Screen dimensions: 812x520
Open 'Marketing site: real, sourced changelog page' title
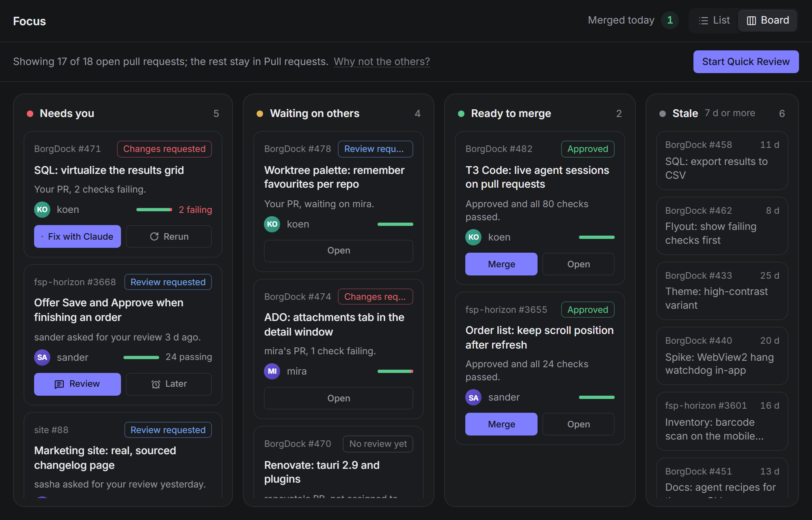105,458
